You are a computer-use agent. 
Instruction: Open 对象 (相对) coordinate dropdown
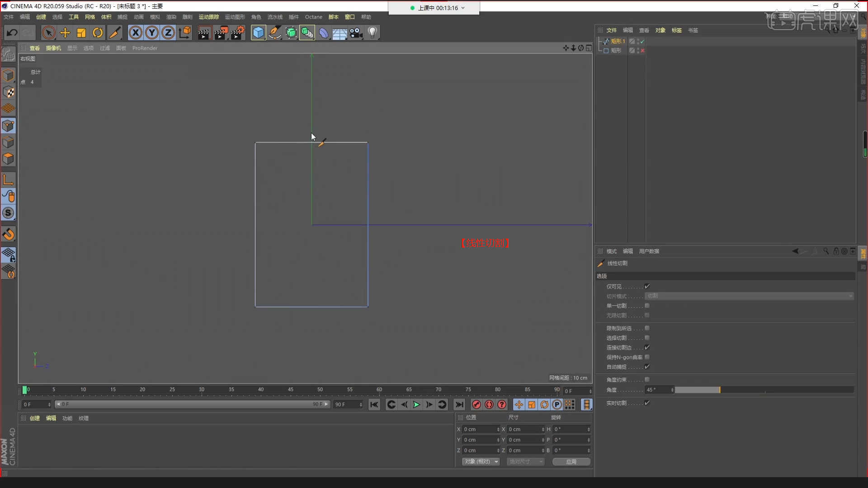pyautogui.click(x=481, y=462)
